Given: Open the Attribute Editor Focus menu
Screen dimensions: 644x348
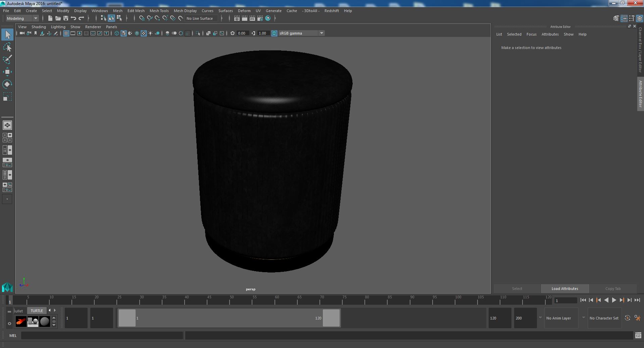Looking at the screenshot, I should point(531,34).
